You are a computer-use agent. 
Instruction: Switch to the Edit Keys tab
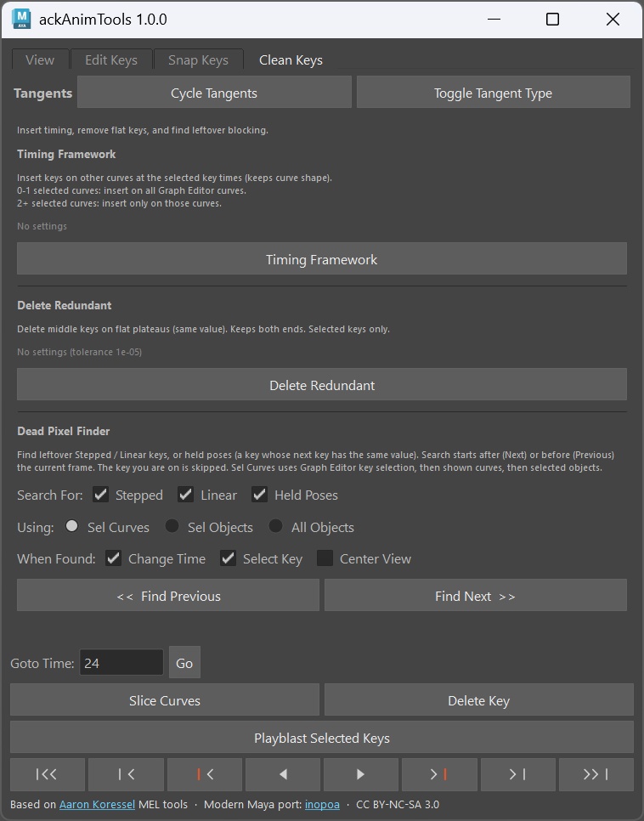click(x=111, y=59)
